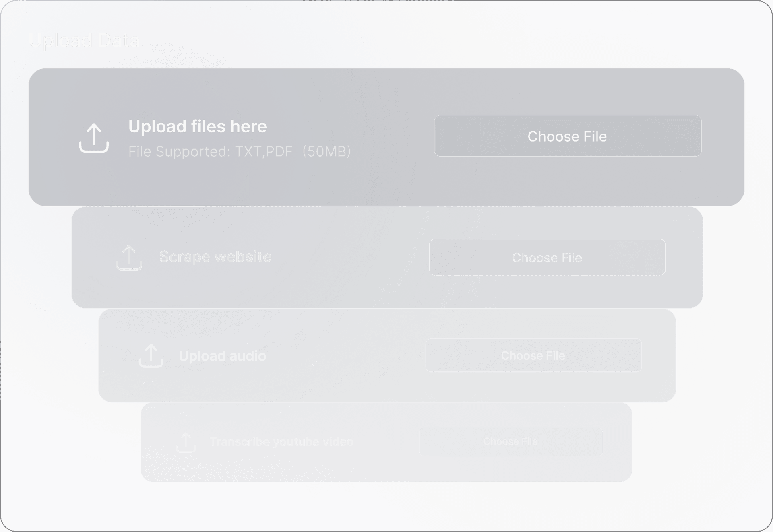Click the Upload files here heading

[197, 126]
